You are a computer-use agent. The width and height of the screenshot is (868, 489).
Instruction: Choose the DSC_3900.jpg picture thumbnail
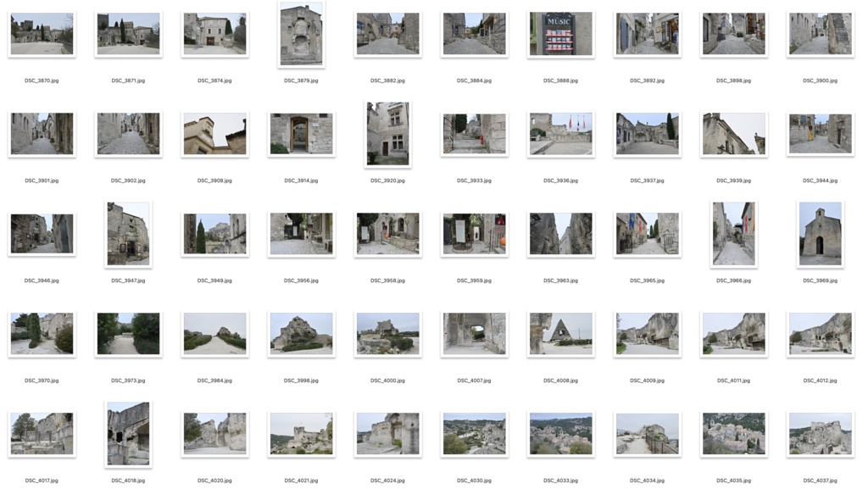pos(821,34)
